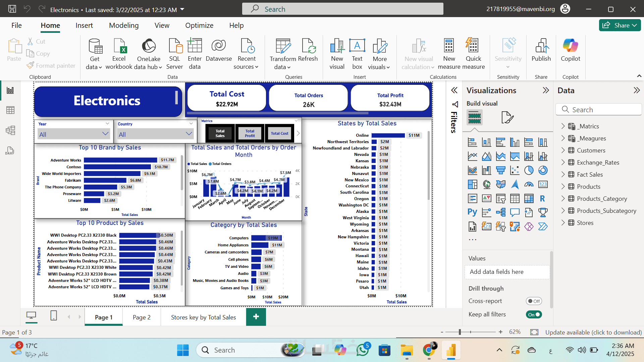Open the Page 2 report tab

142,317
